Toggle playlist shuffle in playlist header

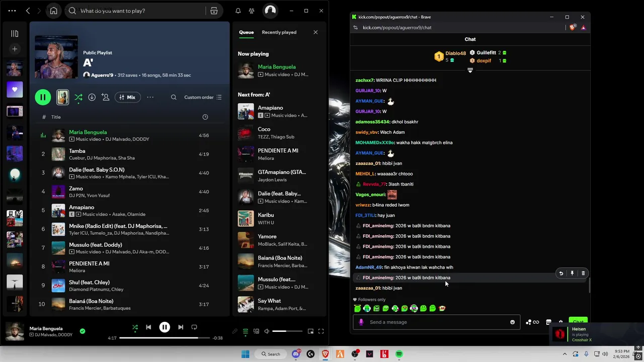pos(78,97)
